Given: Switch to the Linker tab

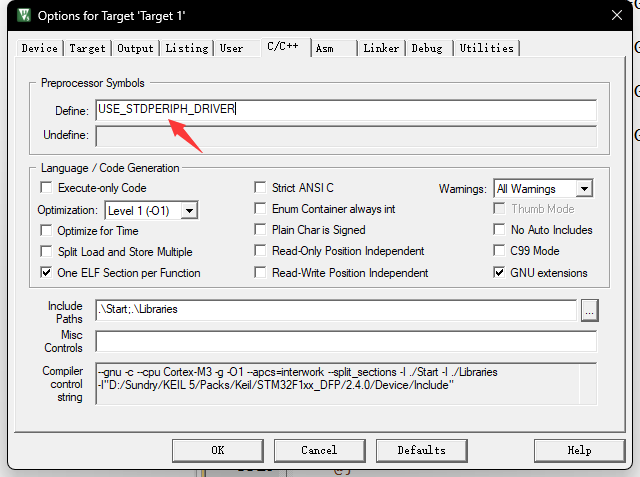Looking at the screenshot, I should click(x=381, y=48).
